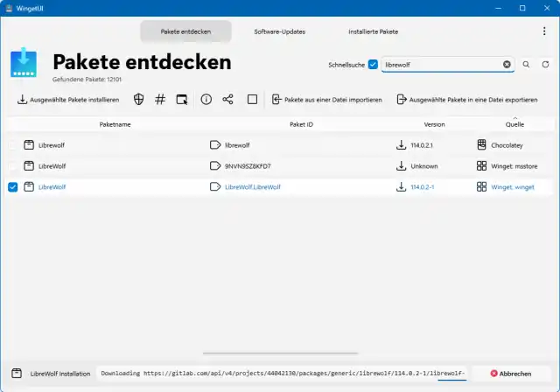560x392 pixels.
Task: Sort by the Paket ID column header
Action: [301, 124]
